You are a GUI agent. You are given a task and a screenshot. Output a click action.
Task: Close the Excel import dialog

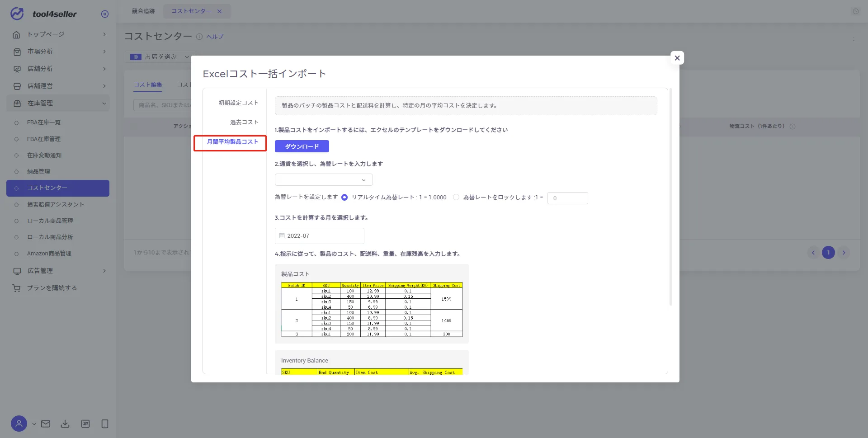[677, 58]
